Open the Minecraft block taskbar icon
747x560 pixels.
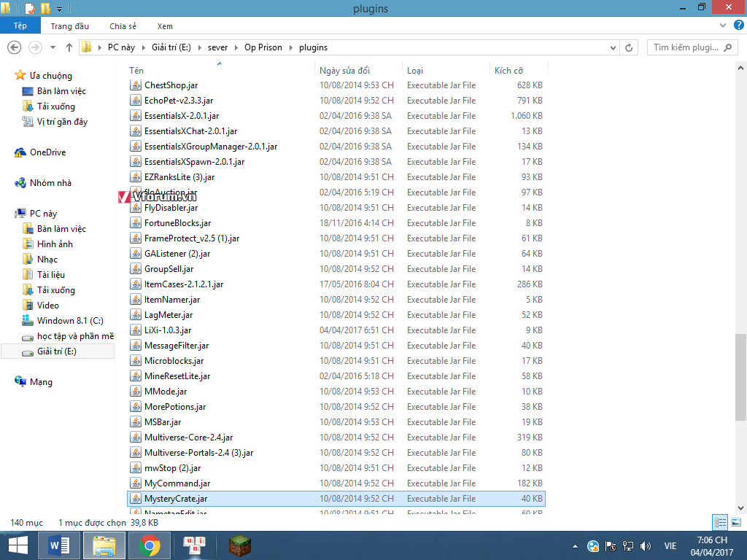239,545
